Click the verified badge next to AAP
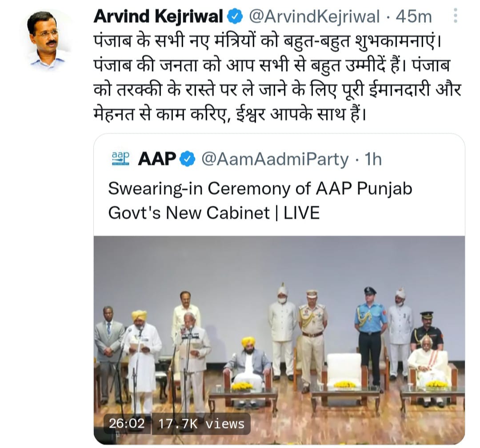 188,159
